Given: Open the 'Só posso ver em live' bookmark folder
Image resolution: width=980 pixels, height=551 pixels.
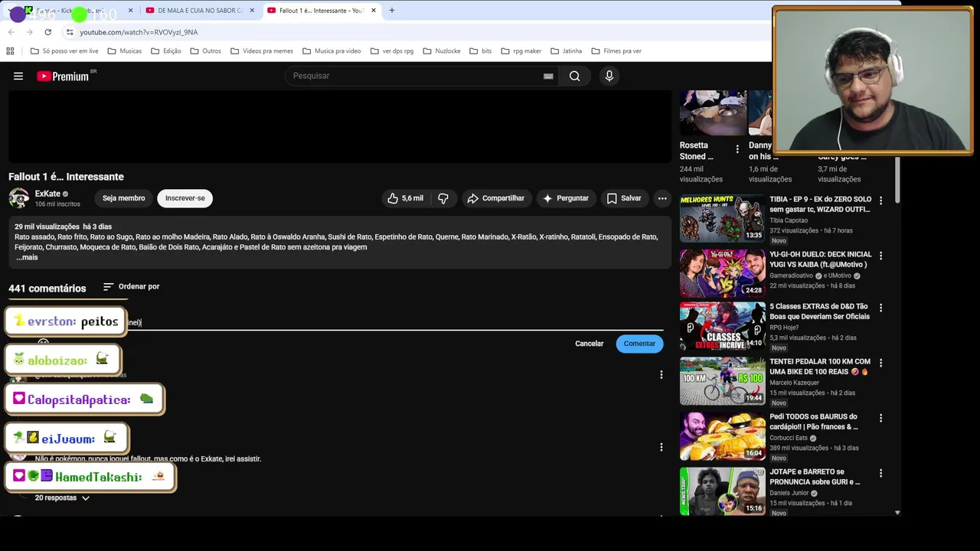Looking at the screenshot, I should coord(64,51).
